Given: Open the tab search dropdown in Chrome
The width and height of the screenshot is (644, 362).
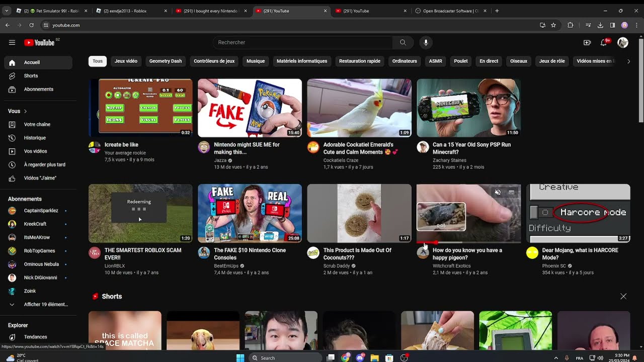Looking at the screenshot, I should click(7, 11).
